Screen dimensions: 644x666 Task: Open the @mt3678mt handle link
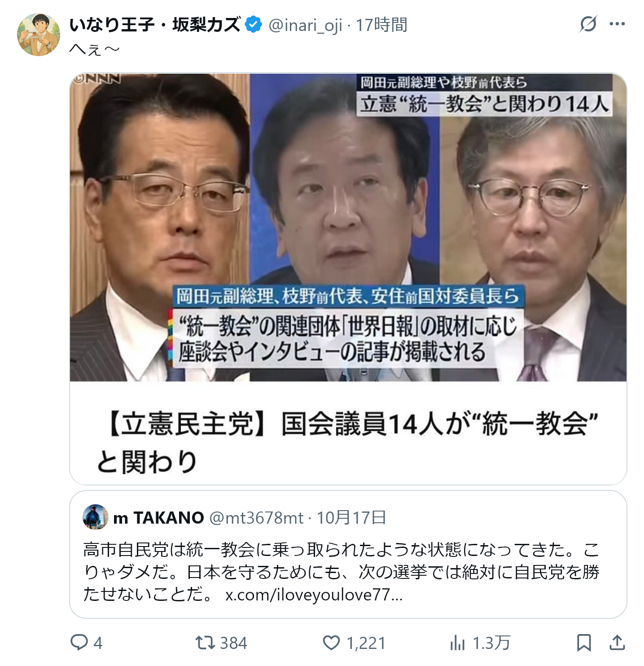tap(256, 518)
